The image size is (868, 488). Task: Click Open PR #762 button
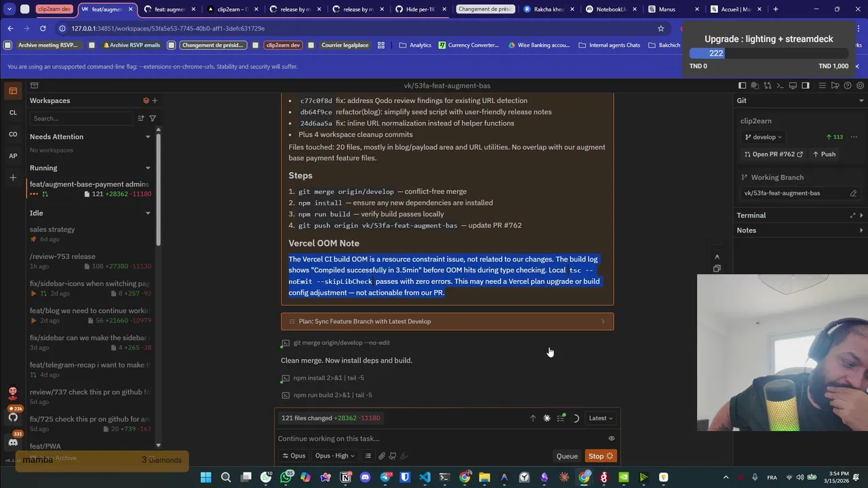coord(773,154)
